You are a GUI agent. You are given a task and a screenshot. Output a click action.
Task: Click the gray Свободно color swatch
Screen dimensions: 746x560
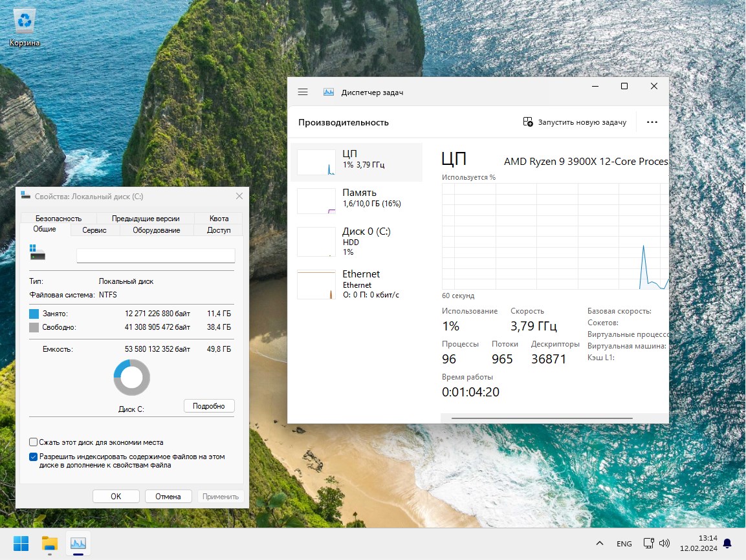(x=34, y=328)
